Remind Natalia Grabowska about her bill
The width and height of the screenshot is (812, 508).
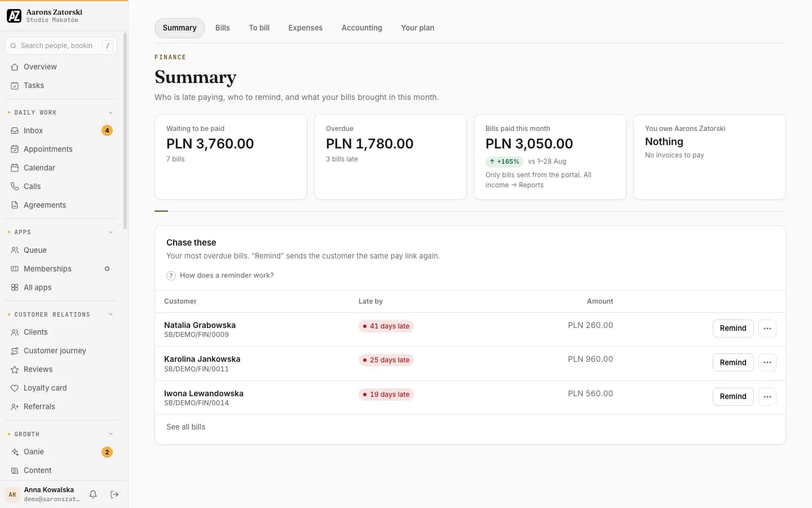[x=733, y=329]
